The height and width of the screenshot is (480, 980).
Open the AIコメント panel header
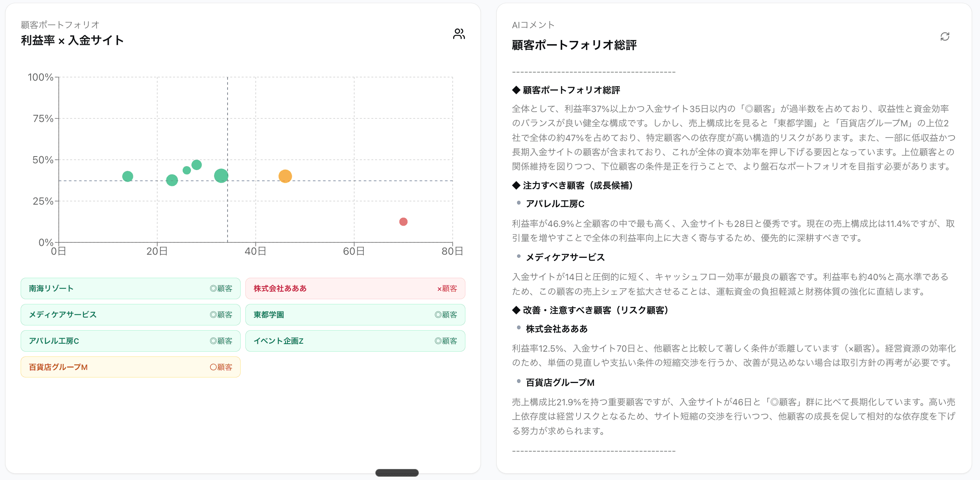tap(533, 25)
